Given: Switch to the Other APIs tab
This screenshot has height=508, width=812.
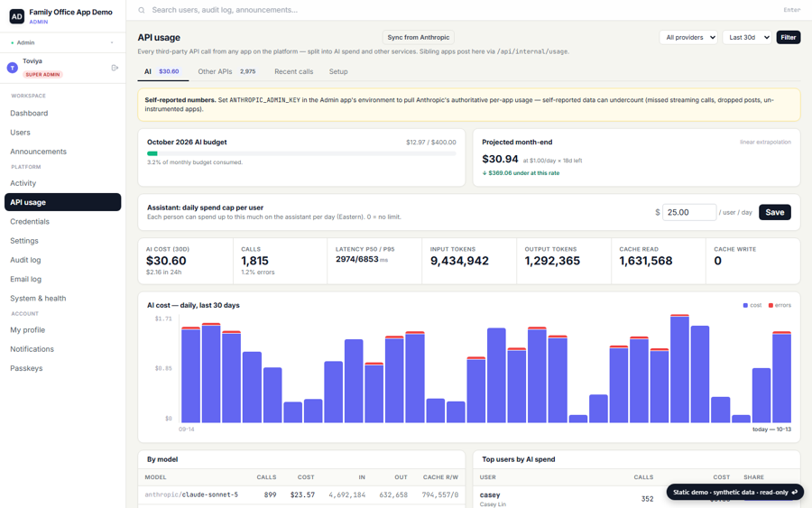Looking at the screenshot, I should coord(226,71).
